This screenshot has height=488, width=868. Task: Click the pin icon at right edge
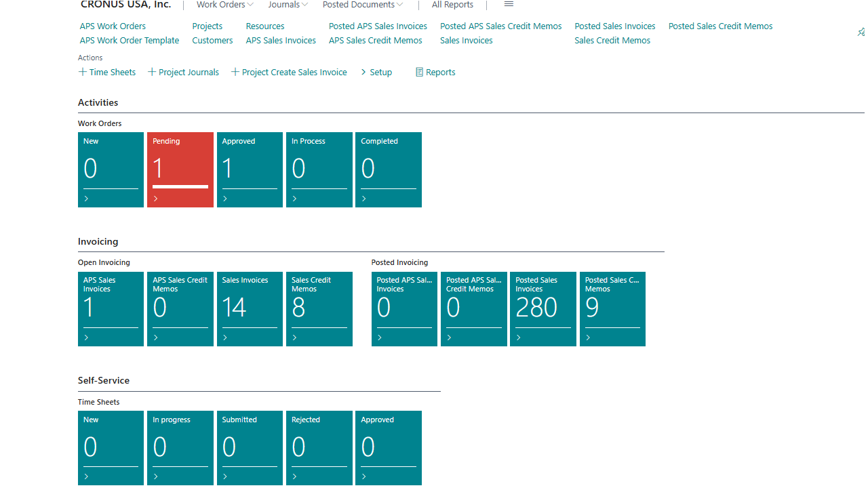861,32
